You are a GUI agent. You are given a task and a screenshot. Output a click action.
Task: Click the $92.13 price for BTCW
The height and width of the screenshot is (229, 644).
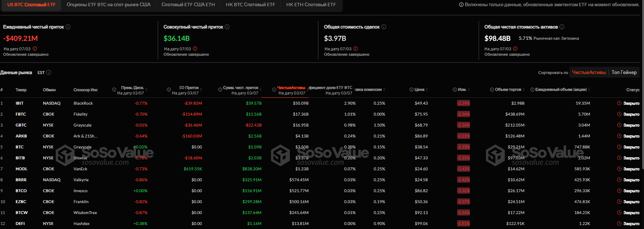(x=421, y=213)
